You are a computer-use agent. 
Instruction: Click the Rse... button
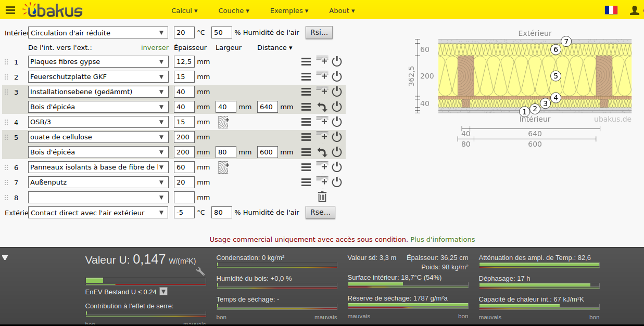click(x=320, y=212)
